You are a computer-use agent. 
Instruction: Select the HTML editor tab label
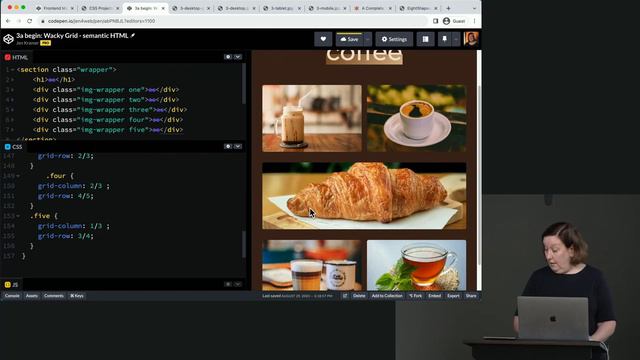tap(16, 57)
